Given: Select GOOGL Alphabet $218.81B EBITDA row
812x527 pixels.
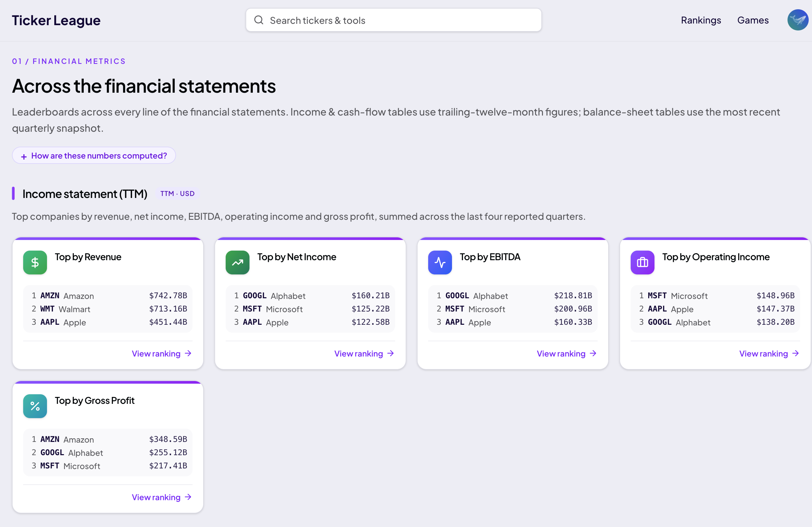Looking at the screenshot, I should pos(513,296).
